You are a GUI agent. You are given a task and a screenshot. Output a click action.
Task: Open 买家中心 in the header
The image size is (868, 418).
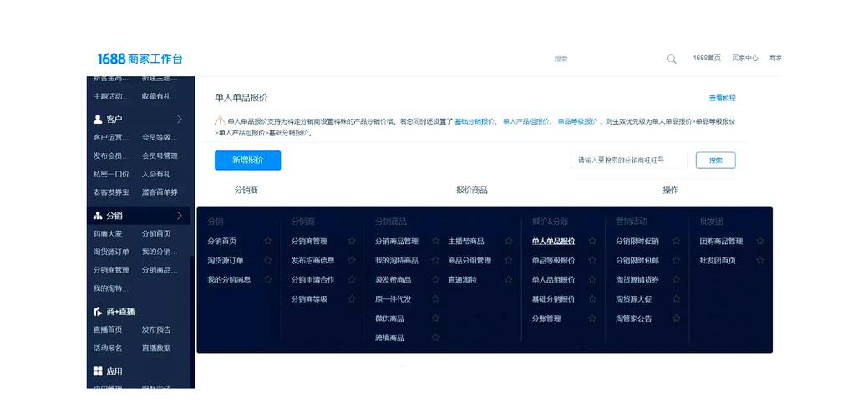click(x=745, y=59)
